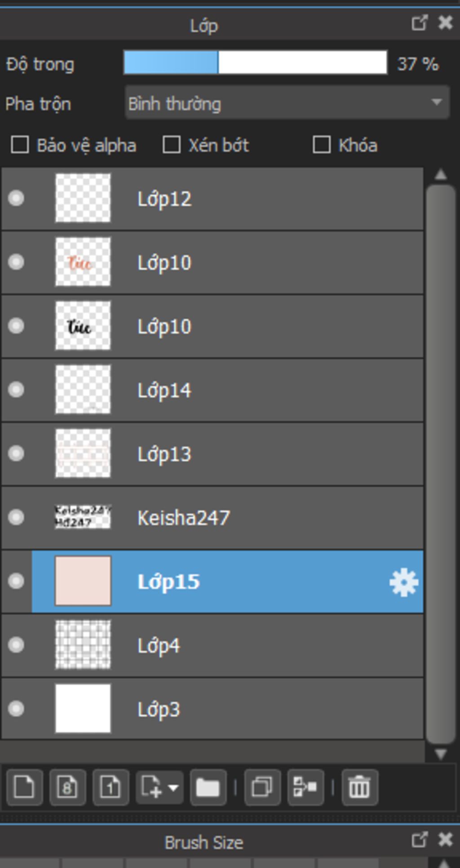Open Lớp15 layer settings gear
460x868 pixels.
coord(403,582)
